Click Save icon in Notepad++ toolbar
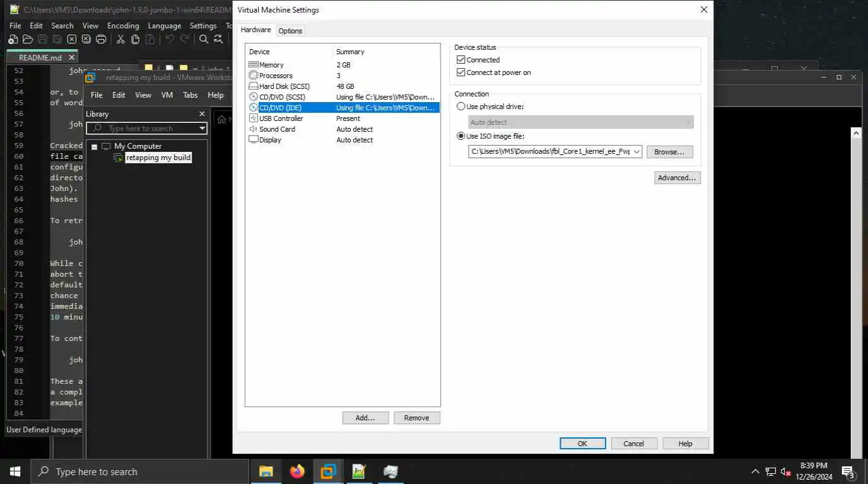The image size is (868, 484). [x=42, y=39]
